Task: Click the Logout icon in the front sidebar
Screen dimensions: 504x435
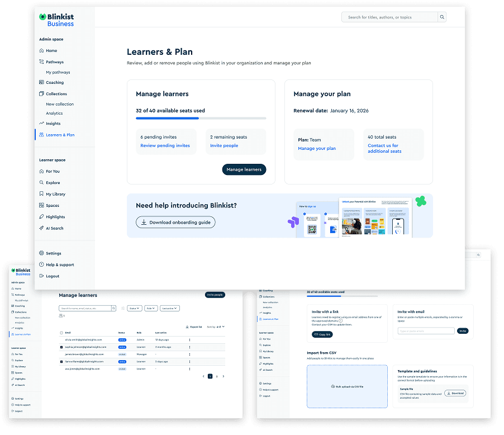Action: (41, 276)
